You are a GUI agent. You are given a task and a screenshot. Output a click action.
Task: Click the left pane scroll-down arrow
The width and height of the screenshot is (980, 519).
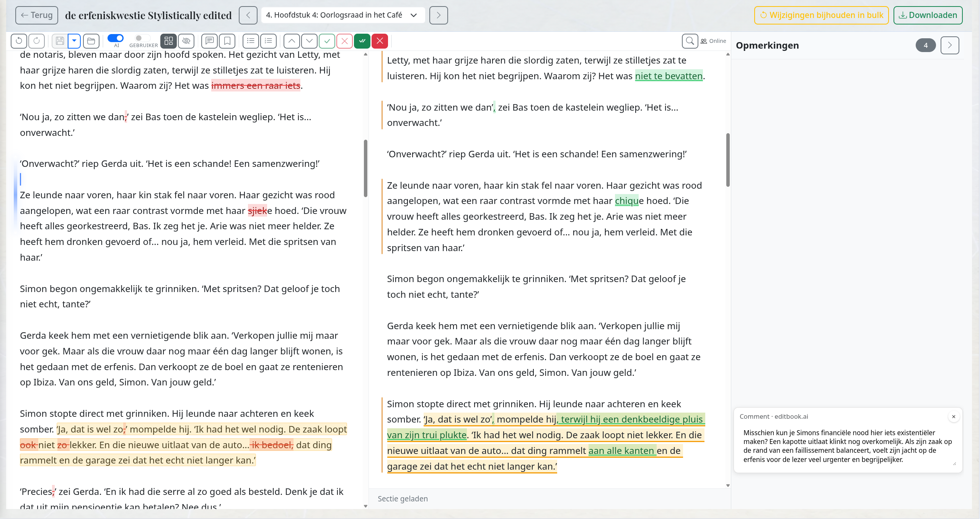365,506
